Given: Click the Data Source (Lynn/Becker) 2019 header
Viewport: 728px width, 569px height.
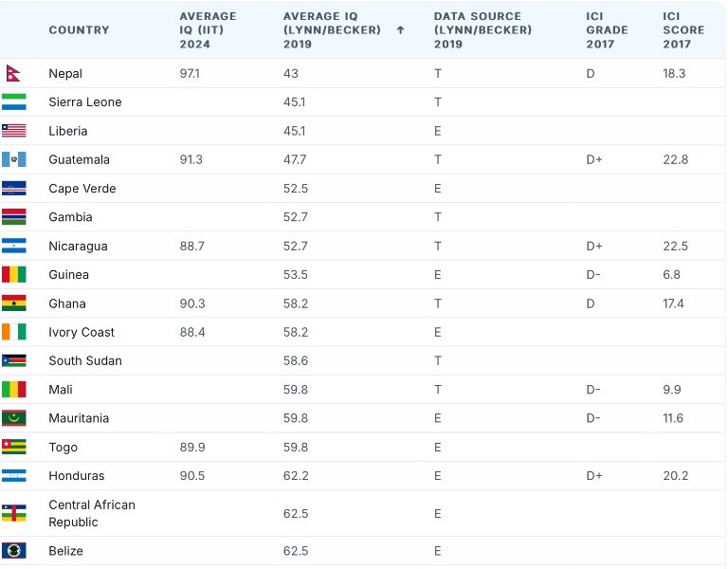Looking at the screenshot, I should pos(482,29).
